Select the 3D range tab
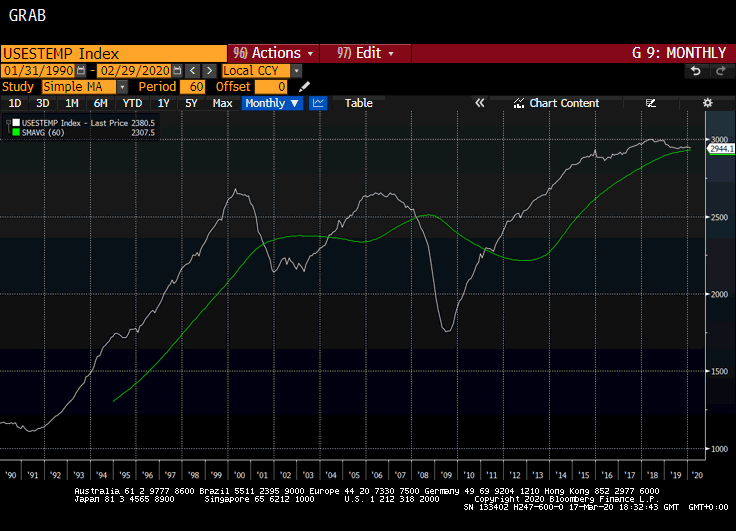Screen dimensions: 736x531 [43, 103]
